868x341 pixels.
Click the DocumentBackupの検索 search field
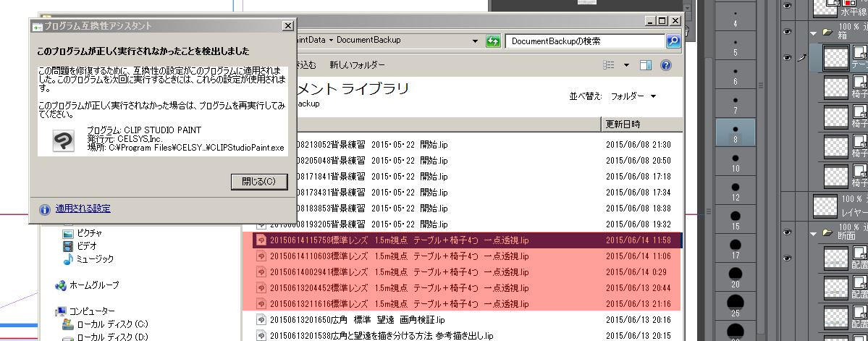584,41
